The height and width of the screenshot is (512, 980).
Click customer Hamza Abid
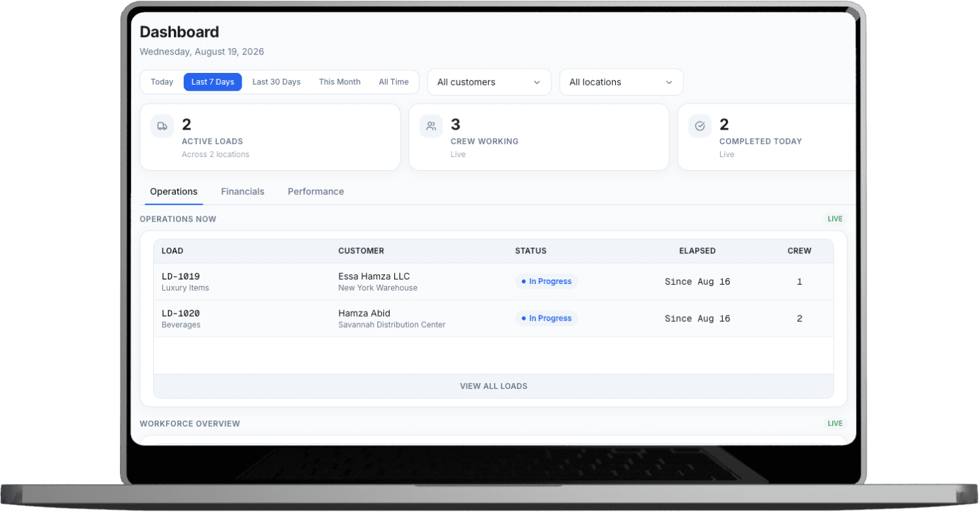coord(364,313)
